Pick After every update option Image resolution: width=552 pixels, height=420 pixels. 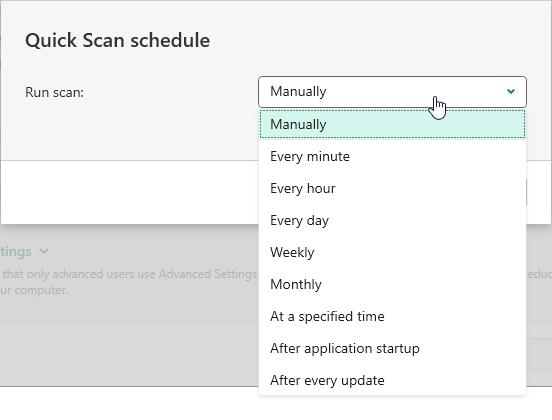point(392,380)
